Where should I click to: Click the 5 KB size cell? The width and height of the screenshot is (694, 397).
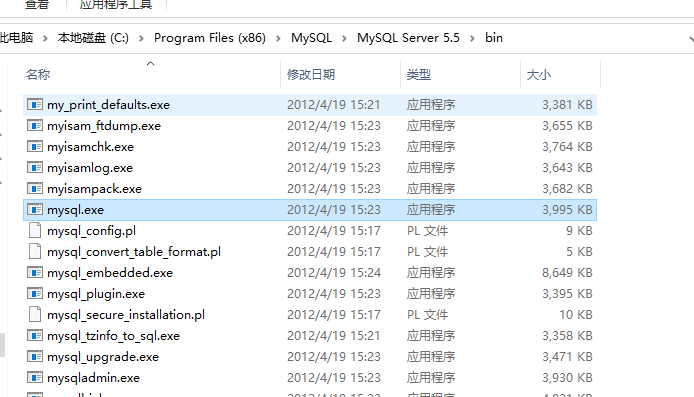pyautogui.click(x=579, y=251)
